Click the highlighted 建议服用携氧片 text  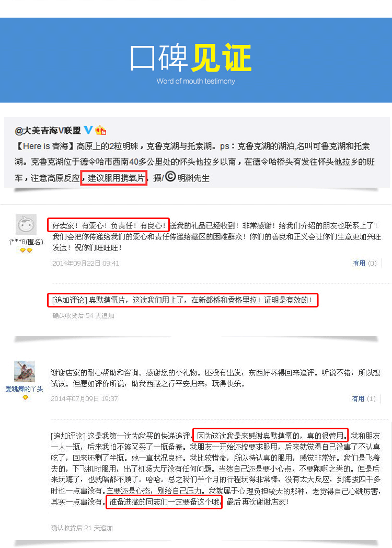point(114,178)
